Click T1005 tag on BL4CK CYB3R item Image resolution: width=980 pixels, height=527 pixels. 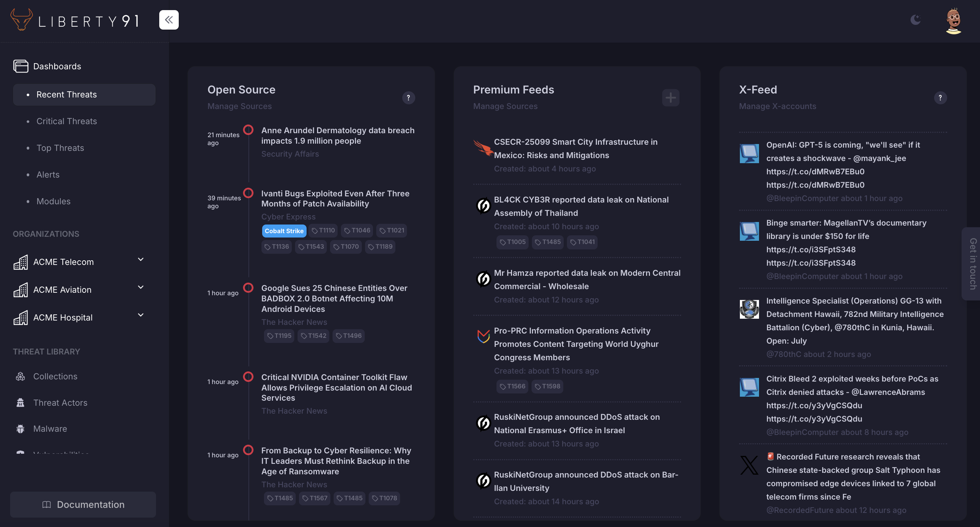(x=512, y=242)
